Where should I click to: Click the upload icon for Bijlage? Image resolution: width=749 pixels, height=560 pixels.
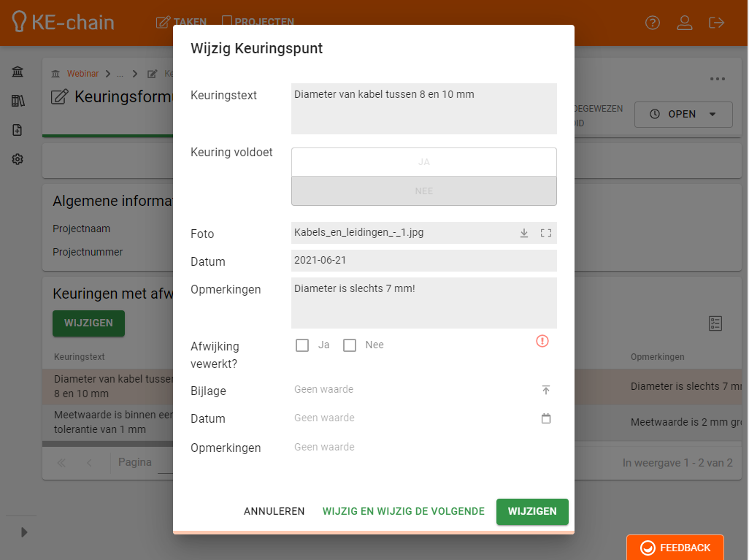coord(545,391)
